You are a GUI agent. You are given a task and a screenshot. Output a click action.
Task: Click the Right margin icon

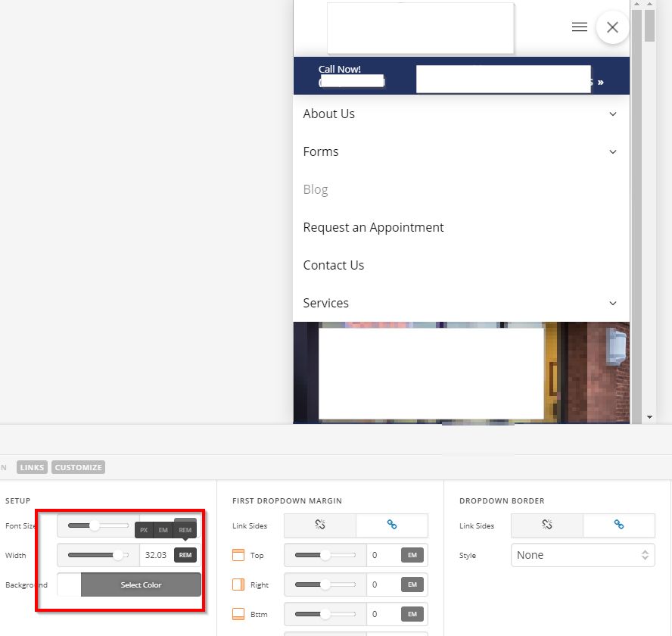click(x=238, y=585)
